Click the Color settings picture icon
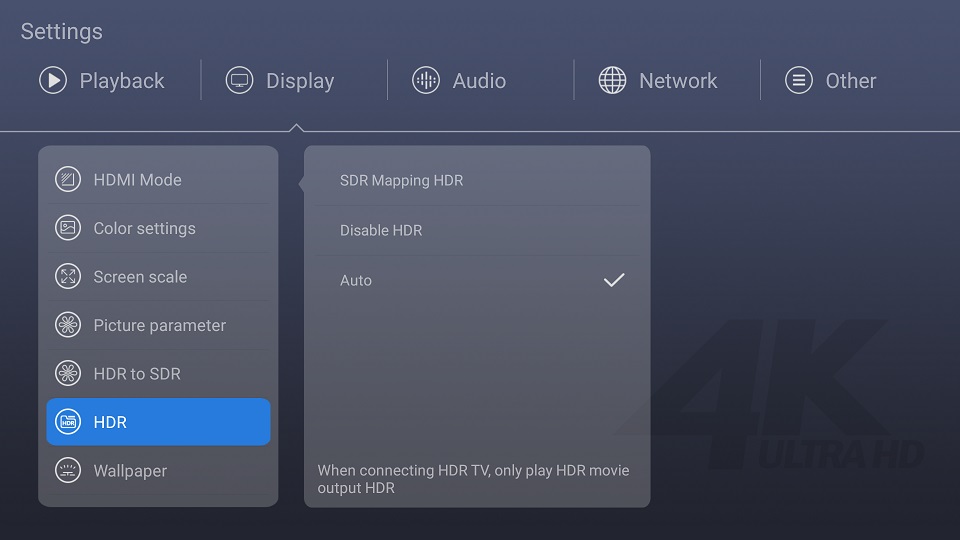Image resolution: width=960 pixels, height=540 pixels. coord(68,228)
